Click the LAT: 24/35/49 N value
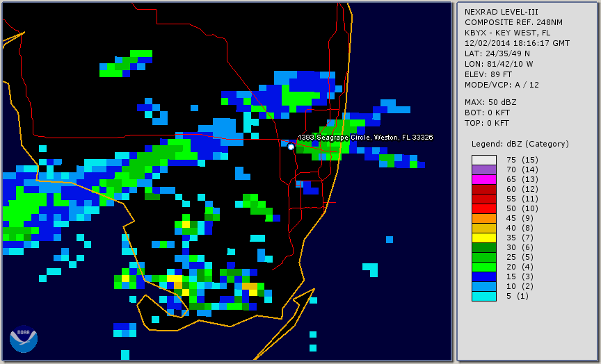Image resolution: width=601 pixels, height=364 pixels. pyautogui.click(x=497, y=53)
